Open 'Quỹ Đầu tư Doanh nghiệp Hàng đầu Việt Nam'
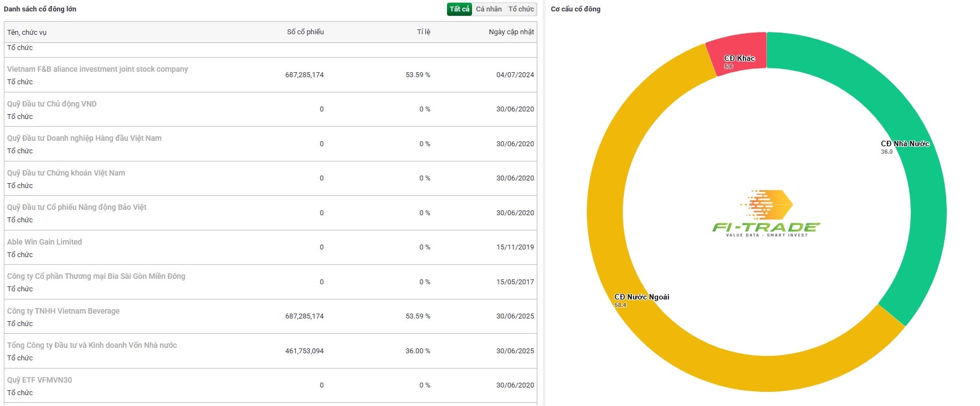The image size is (980, 406). pos(84,138)
